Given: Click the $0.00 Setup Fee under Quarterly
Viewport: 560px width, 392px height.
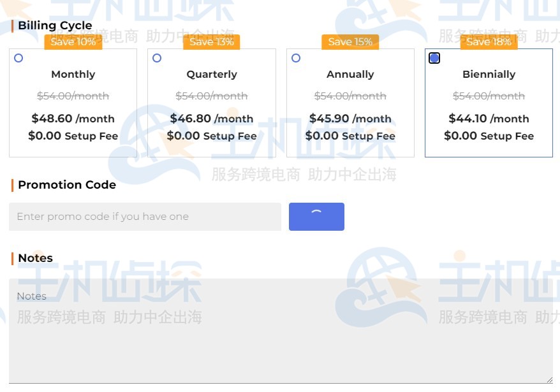Looking at the screenshot, I should coord(212,136).
